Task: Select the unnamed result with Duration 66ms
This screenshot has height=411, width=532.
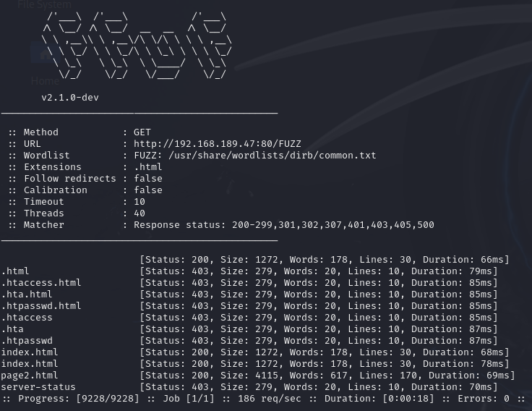Action: (x=325, y=260)
